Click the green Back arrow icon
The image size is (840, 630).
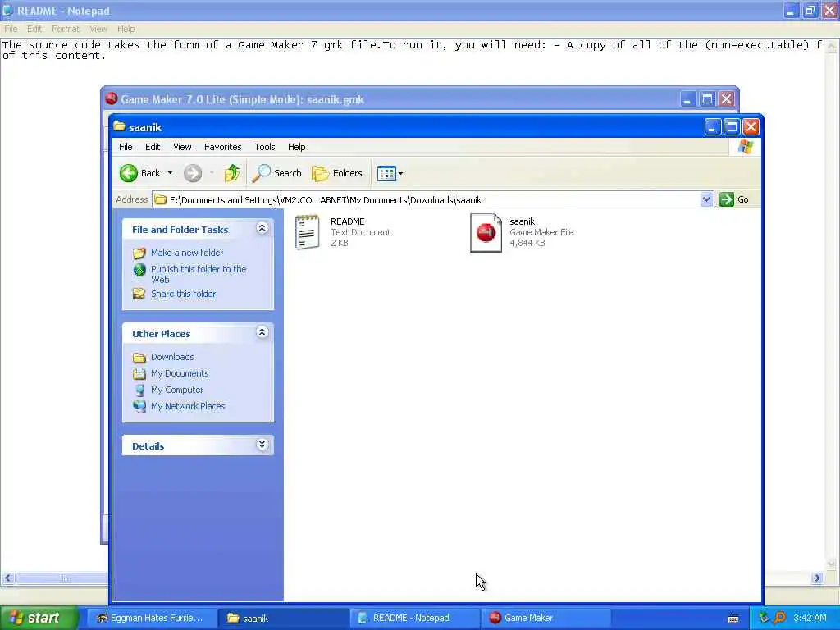(129, 173)
